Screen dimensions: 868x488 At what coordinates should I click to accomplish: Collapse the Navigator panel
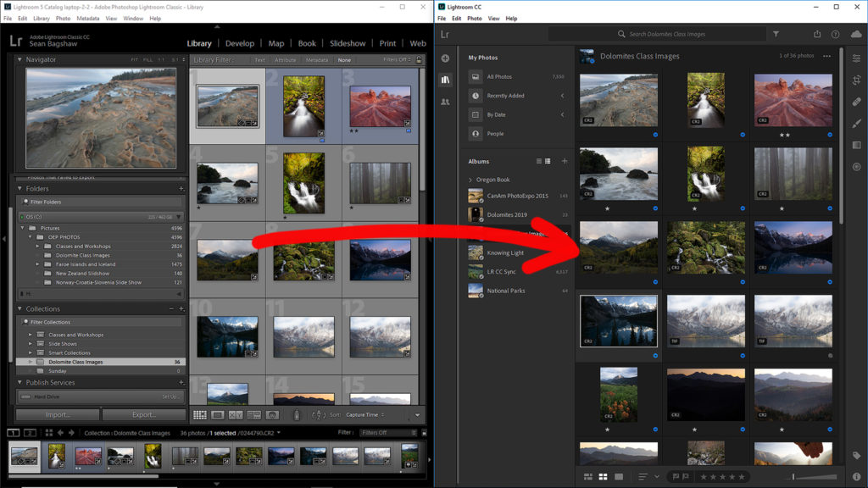click(x=20, y=59)
